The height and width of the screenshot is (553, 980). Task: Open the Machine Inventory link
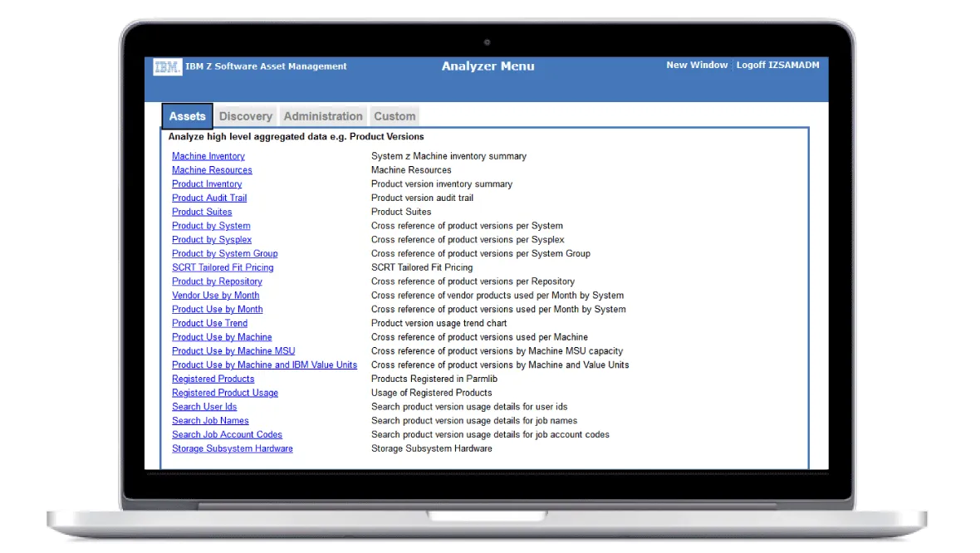click(x=208, y=156)
